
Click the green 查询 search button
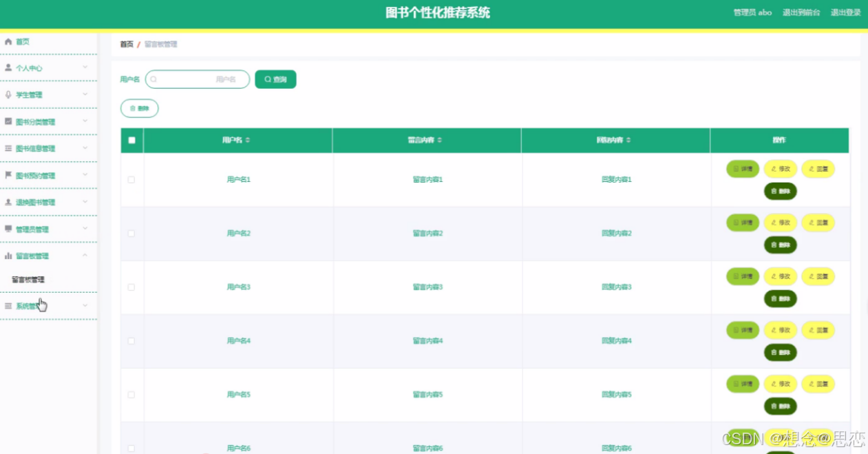point(275,79)
